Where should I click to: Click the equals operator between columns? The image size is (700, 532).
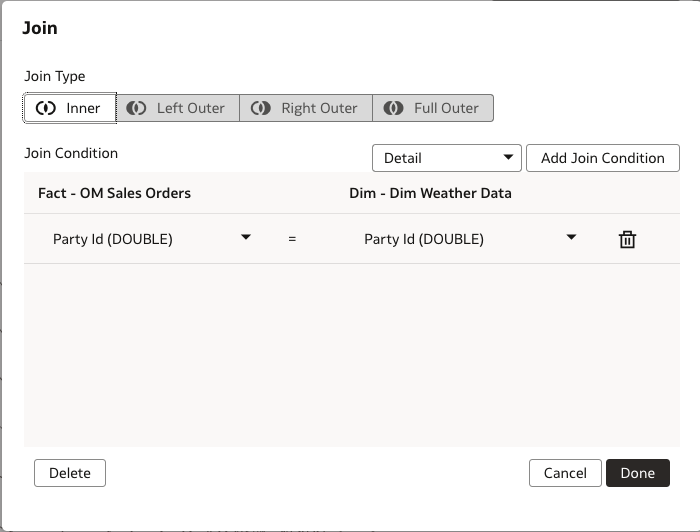pos(292,239)
